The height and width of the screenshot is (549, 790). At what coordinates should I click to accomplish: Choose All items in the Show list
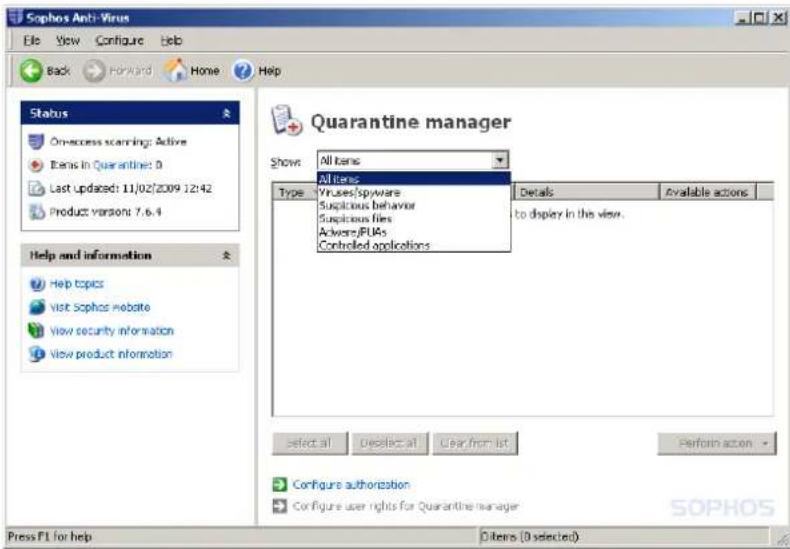414,179
